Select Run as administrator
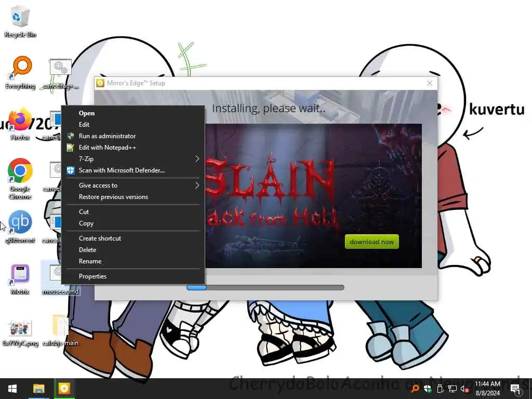The image size is (532, 399). [133, 136]
